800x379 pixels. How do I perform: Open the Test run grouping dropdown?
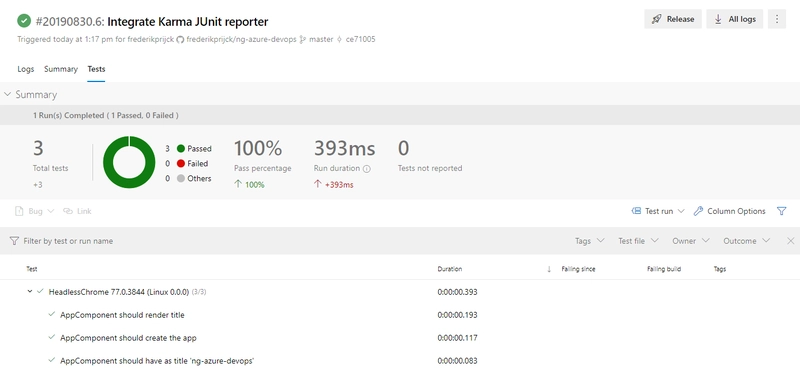click(658, 211)
